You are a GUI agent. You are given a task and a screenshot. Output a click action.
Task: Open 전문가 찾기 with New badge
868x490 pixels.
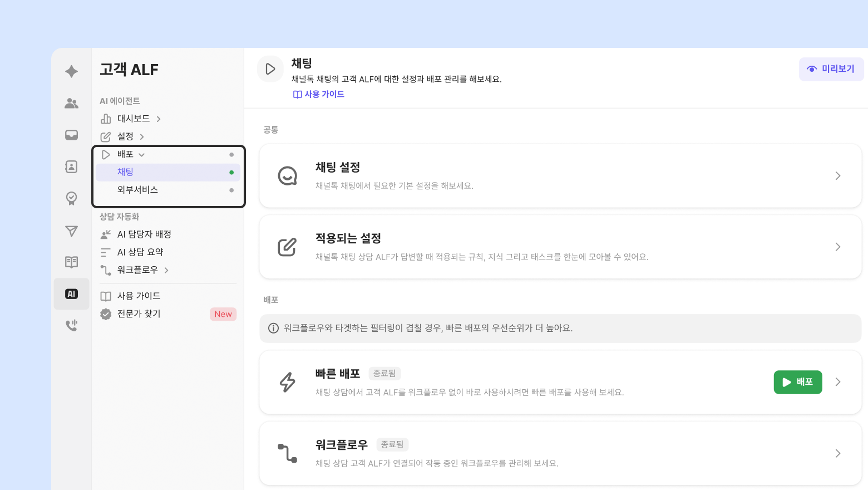139,314
